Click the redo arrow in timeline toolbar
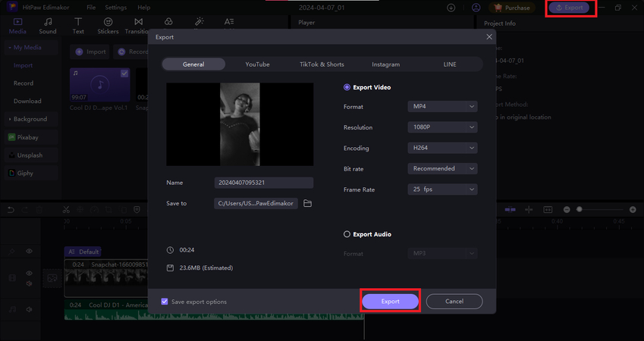 point(24,210)
